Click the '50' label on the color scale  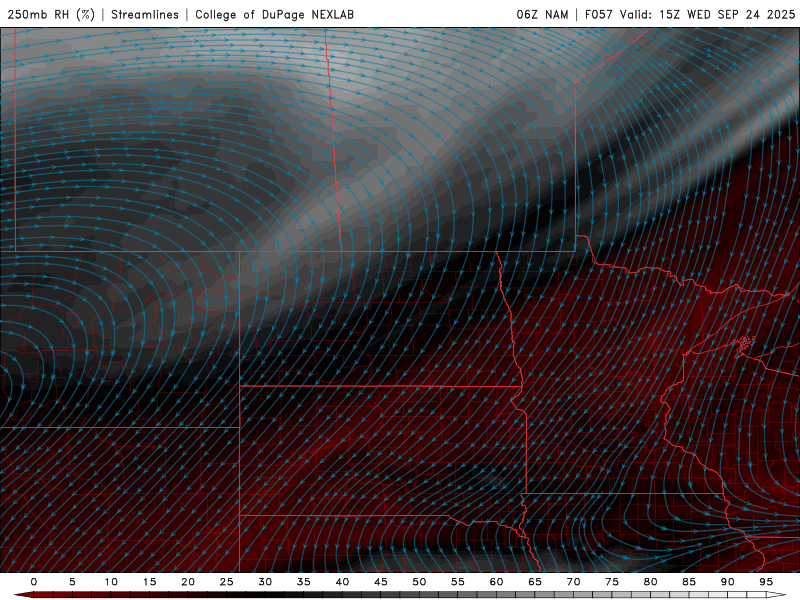[x=419, y=582]
